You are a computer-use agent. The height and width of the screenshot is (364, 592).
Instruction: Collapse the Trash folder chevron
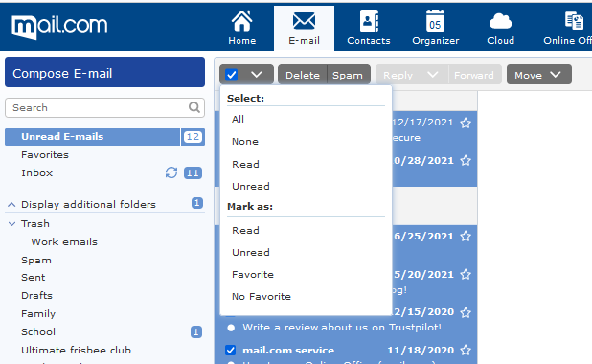[x=11, y=223]
